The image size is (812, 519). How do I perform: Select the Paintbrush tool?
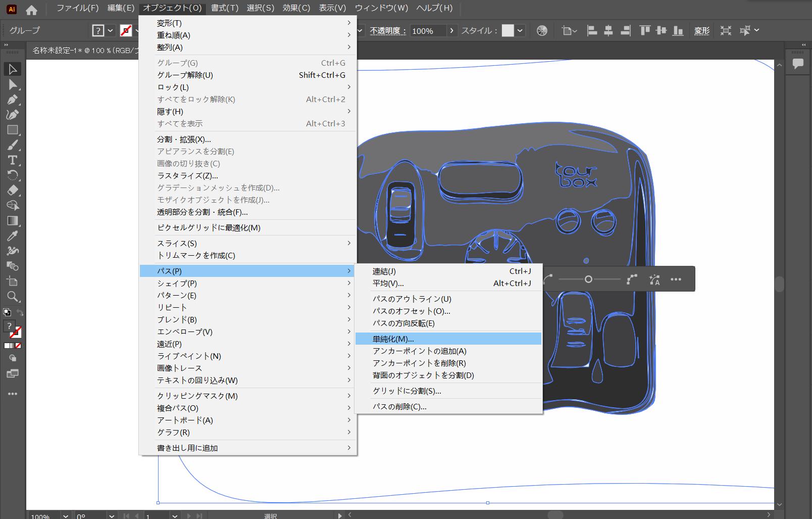coord(13,145)
